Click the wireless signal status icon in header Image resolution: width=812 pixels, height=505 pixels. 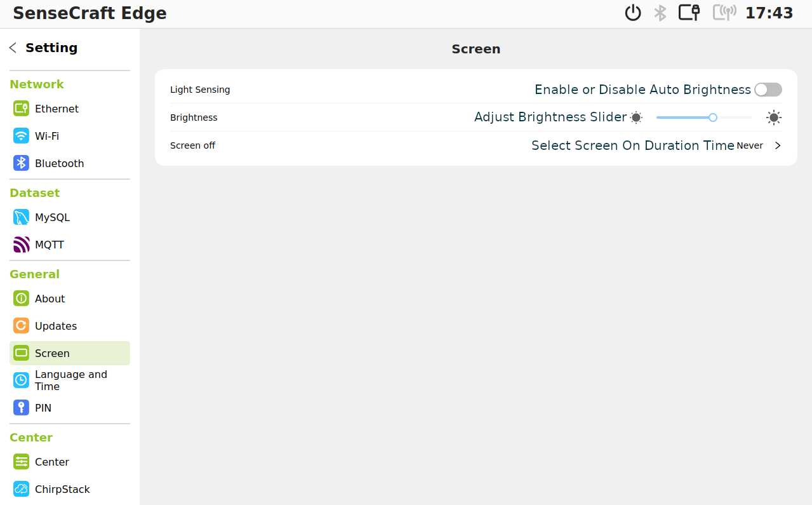(724, 13)
